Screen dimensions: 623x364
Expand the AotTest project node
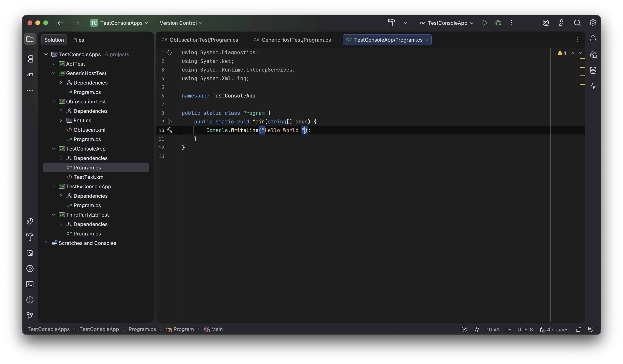point(54,64)
